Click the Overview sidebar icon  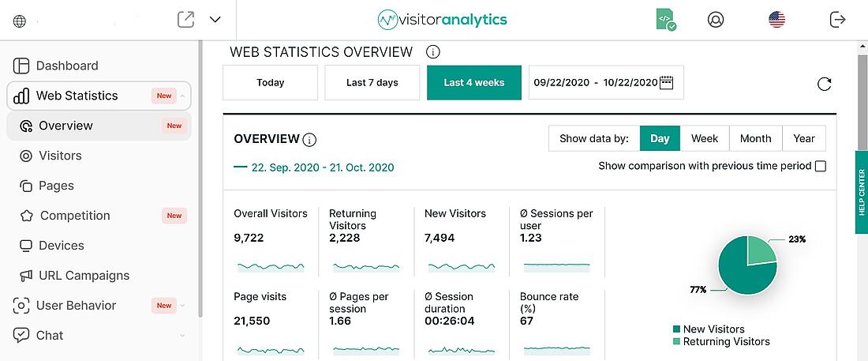pos(25,126)
